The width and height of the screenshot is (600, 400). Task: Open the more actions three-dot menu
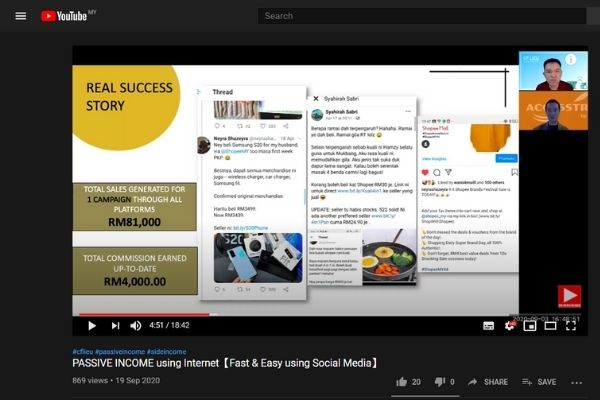point(577,382)
